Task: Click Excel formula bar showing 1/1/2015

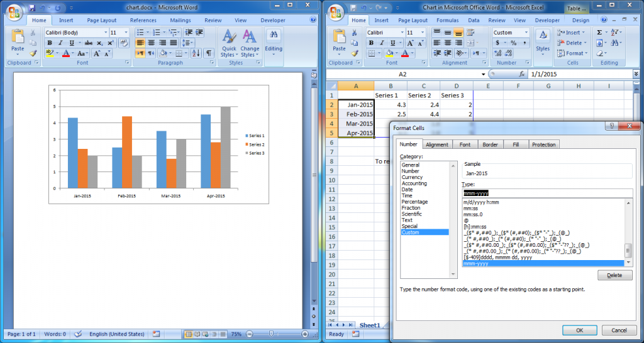Action: [580, 74]
